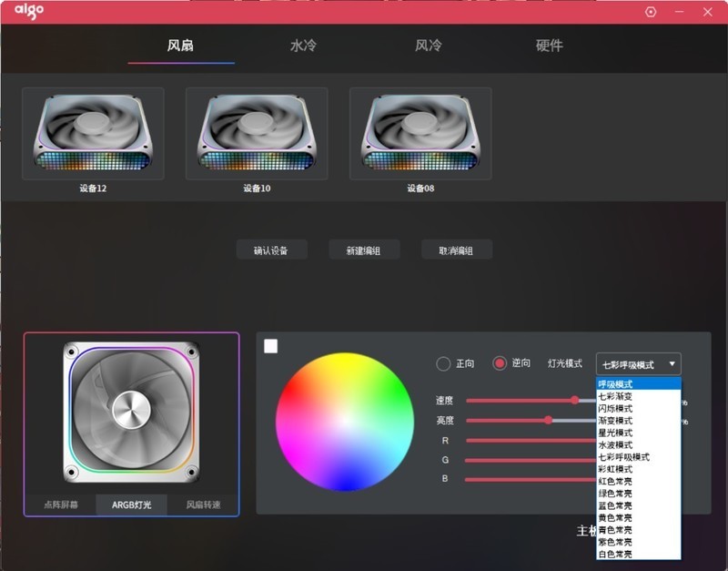Click the 新建编组 button

coord(362,249)
